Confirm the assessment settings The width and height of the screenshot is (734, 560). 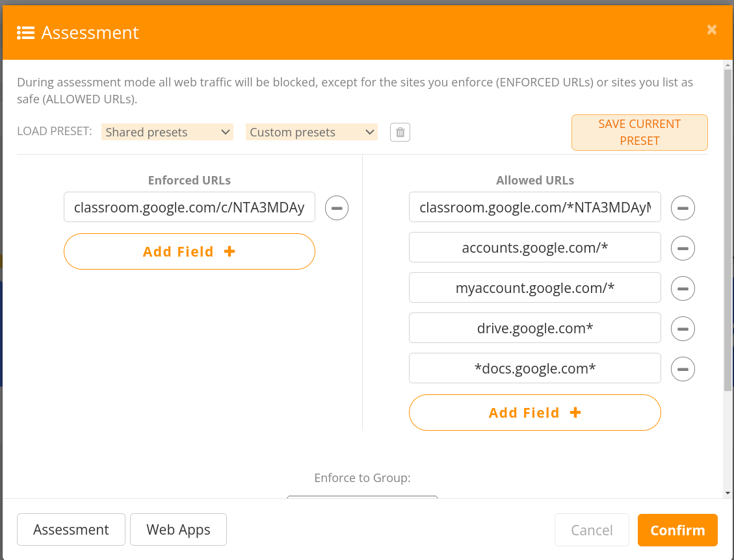point(677,530)
